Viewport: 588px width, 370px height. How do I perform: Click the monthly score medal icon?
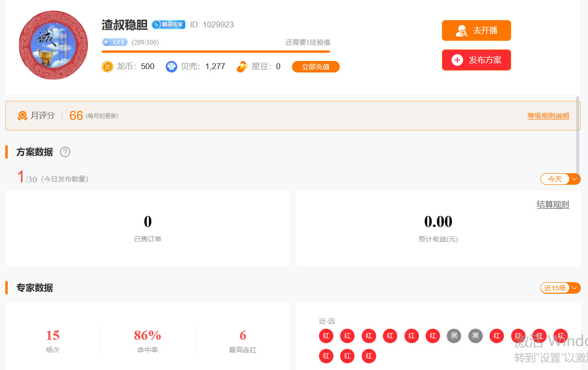coord(23,116)
